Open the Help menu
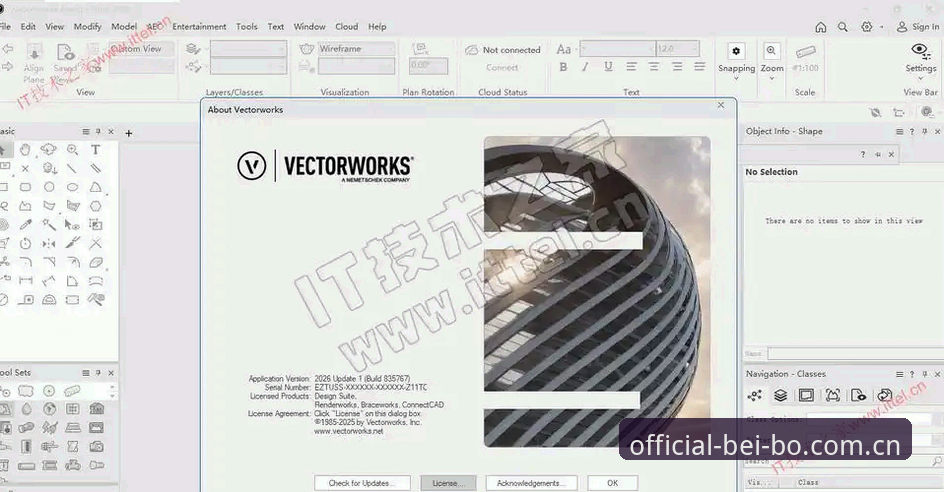Screen dimensions: 944x492 (x=377, y=26)
